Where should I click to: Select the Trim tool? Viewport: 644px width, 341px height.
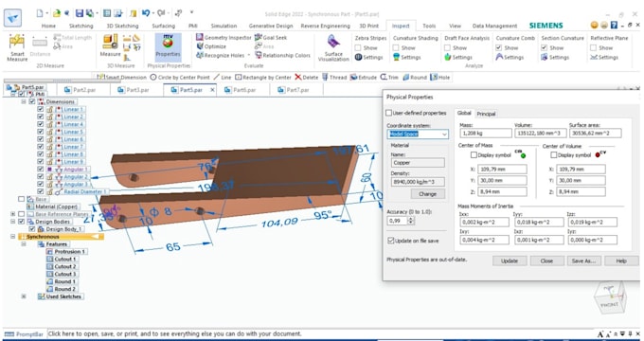389,78
